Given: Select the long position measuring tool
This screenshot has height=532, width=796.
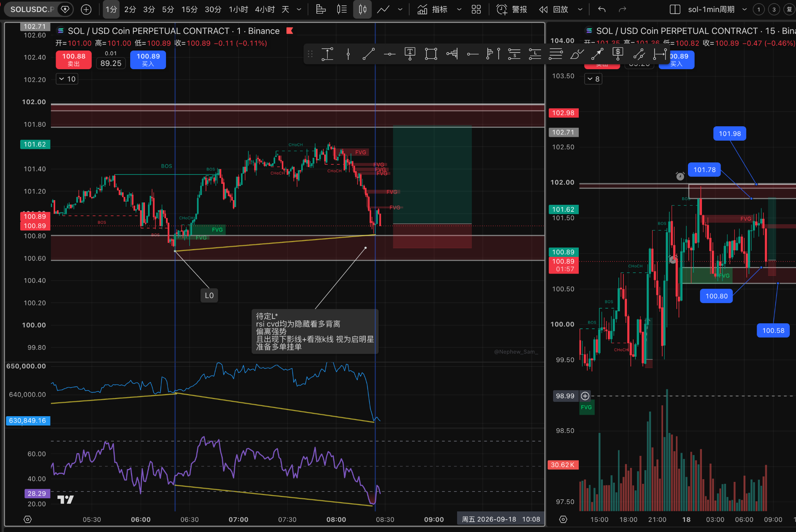Looking at the screenshot, I should (x=535, y=54).
